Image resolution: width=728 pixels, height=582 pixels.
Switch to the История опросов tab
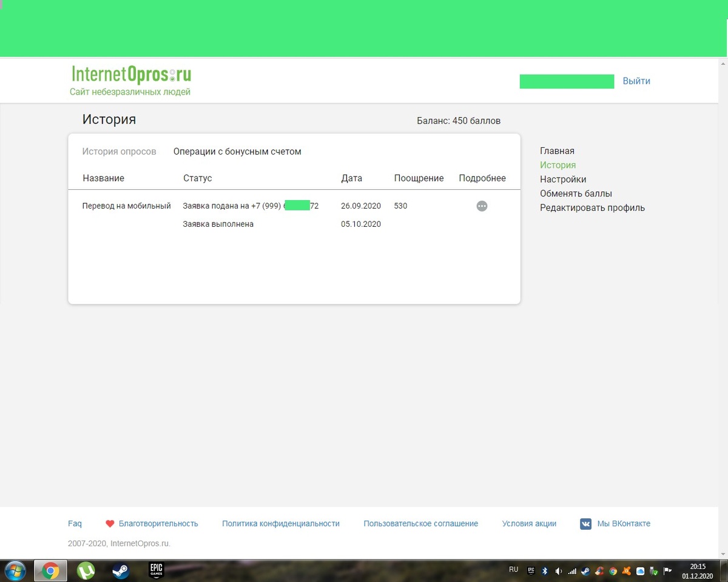(x=120, y=151)
